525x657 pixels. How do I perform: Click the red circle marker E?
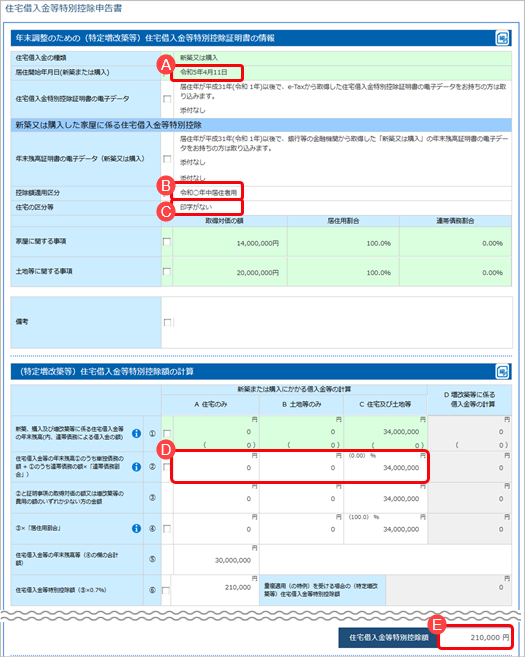pyautogui.click(x=437, y=625)
